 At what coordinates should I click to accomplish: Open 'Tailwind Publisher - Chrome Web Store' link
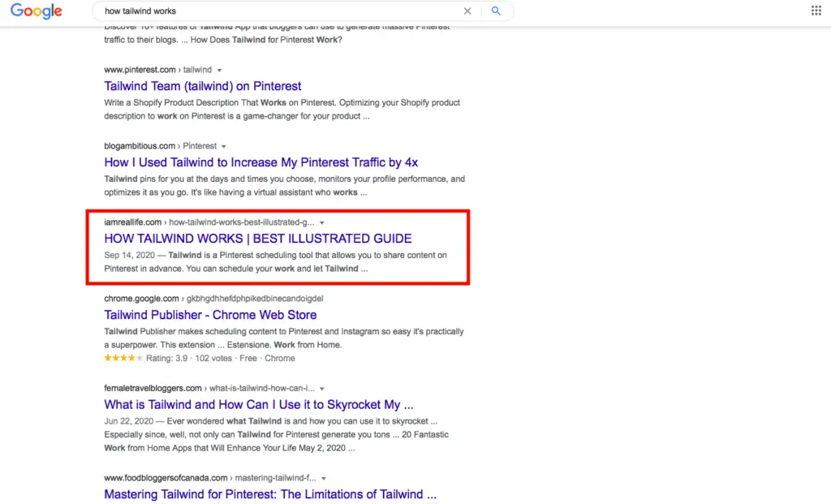[x=210, y=315]
